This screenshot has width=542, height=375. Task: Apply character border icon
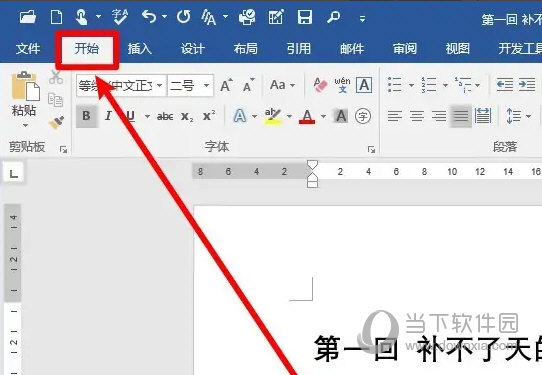pos(364,85)
